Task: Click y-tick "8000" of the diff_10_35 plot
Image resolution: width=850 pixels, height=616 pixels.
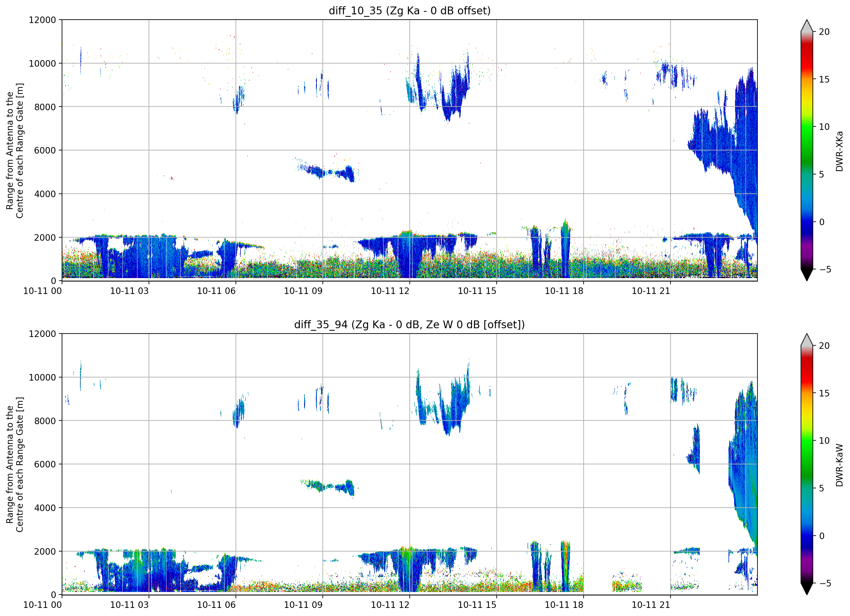Action: pyautogui.click(x=45, y=107)
